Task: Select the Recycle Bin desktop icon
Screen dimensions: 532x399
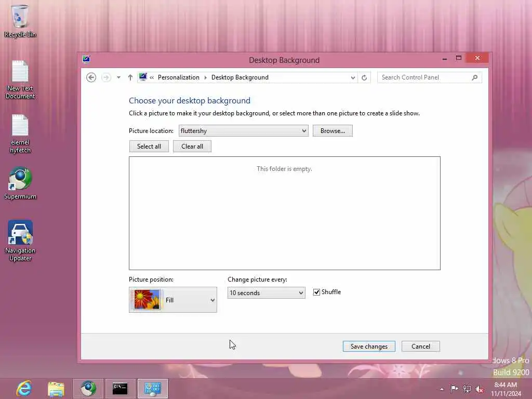Action: (x=20, y=21)
